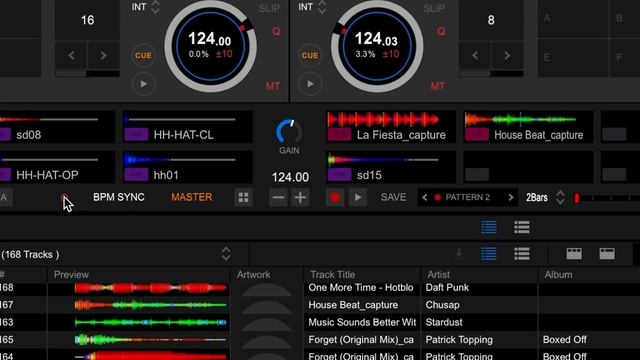This screenshot has height=360, width=640.
Task: Open the sampler grid view icon
Action: (244, 198)
